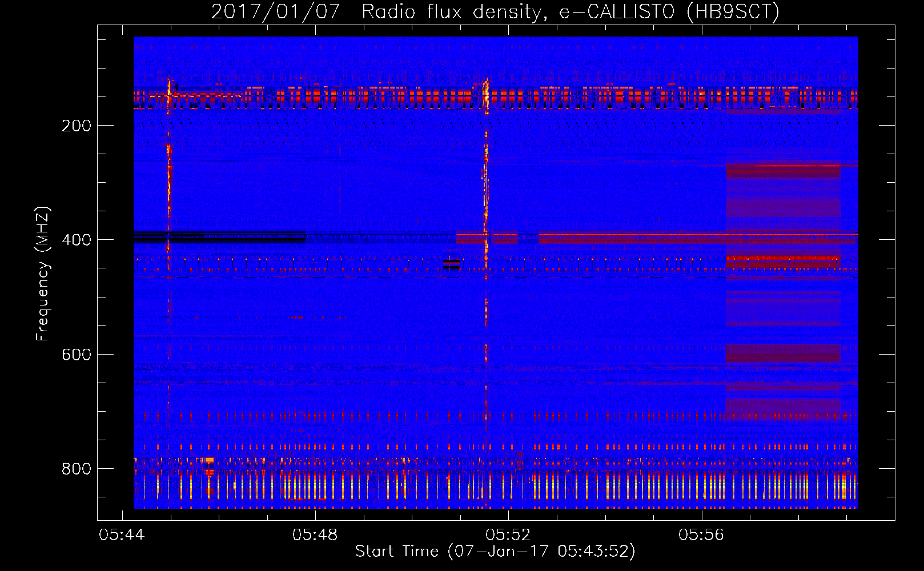Click the '05:56' time tick label

701,534
